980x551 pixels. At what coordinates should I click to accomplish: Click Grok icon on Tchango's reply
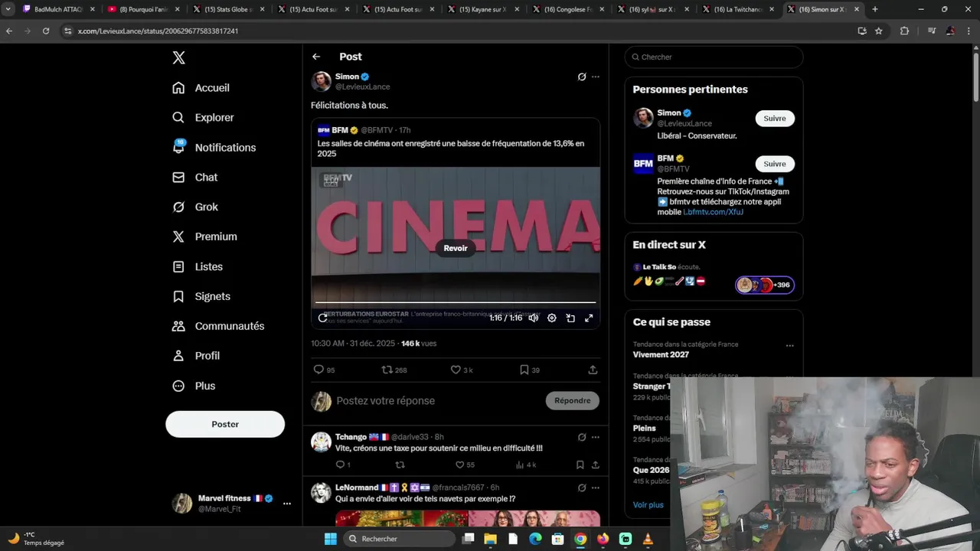click(582, 438)
